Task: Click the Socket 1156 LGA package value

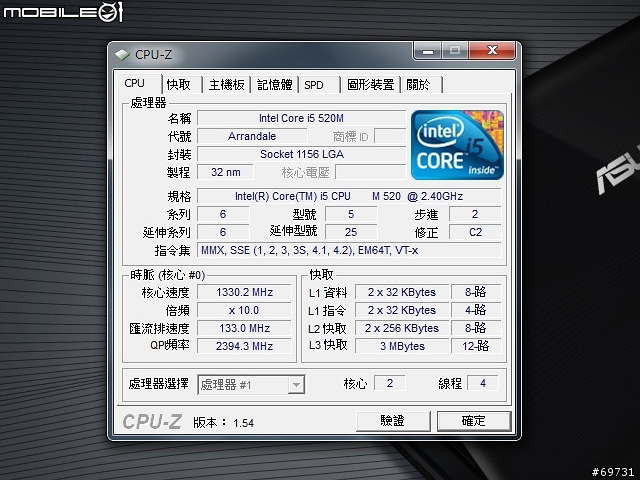Action: pyautogui.click(x=302, y=154)
